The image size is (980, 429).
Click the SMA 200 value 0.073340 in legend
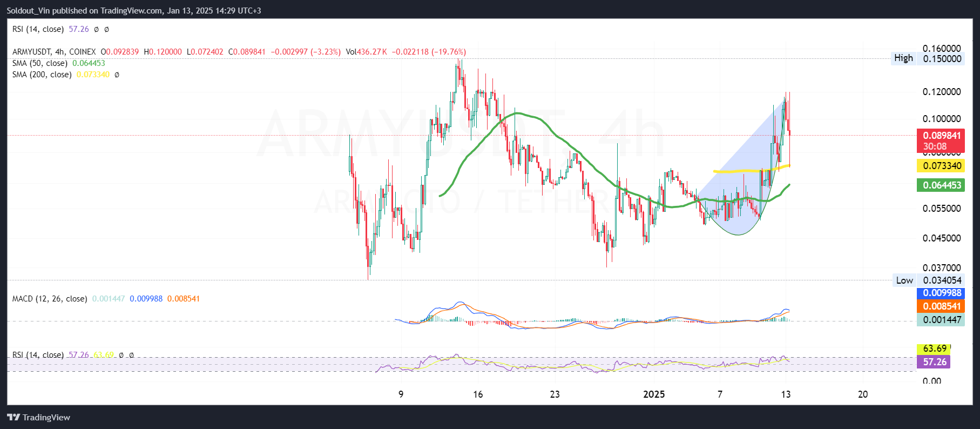93,75
